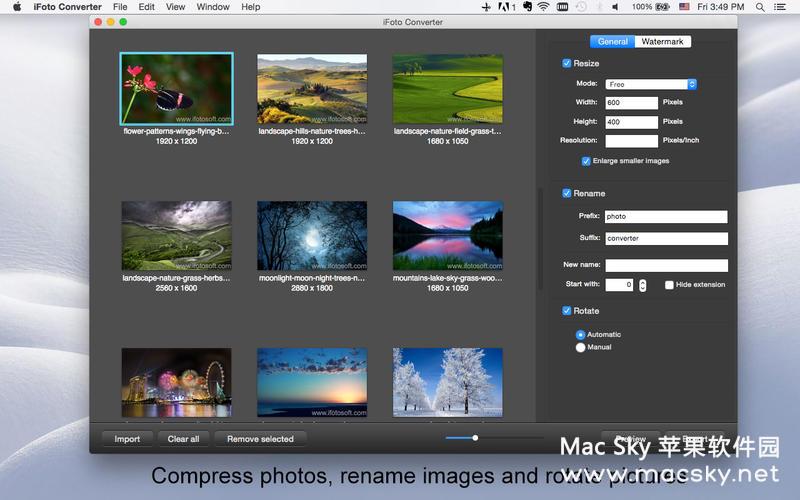The width and height of the screenshot is (800, 500).
Task: Toggle the Rename checkbox
Action: (566, 193)
